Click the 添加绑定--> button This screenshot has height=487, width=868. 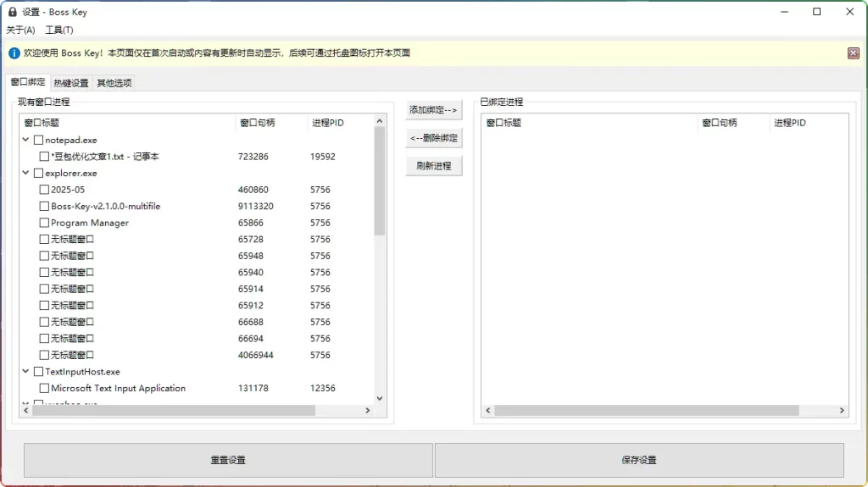(x=433, y=109)
